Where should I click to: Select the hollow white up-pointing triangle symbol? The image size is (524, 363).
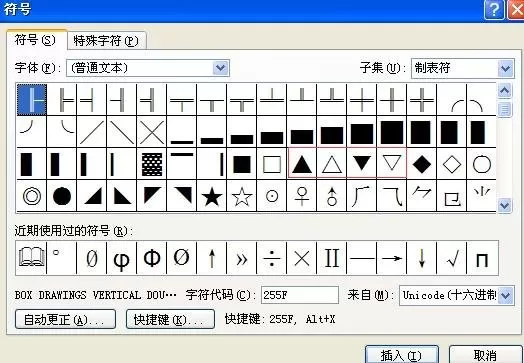click(332, 164)
